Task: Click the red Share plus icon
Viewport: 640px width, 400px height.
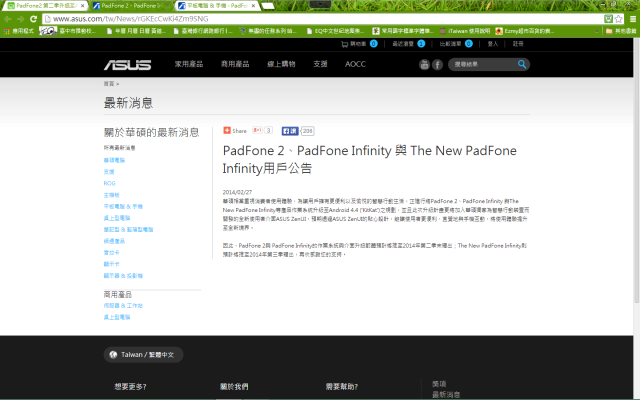Action: pyautogui.click(x=227, y=130)
